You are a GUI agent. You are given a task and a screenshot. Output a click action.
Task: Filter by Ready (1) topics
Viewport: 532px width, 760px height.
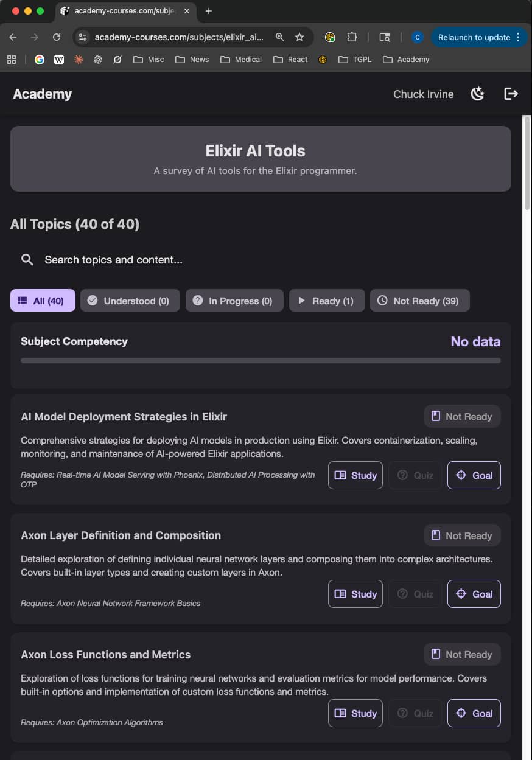[x=327, y=301]
